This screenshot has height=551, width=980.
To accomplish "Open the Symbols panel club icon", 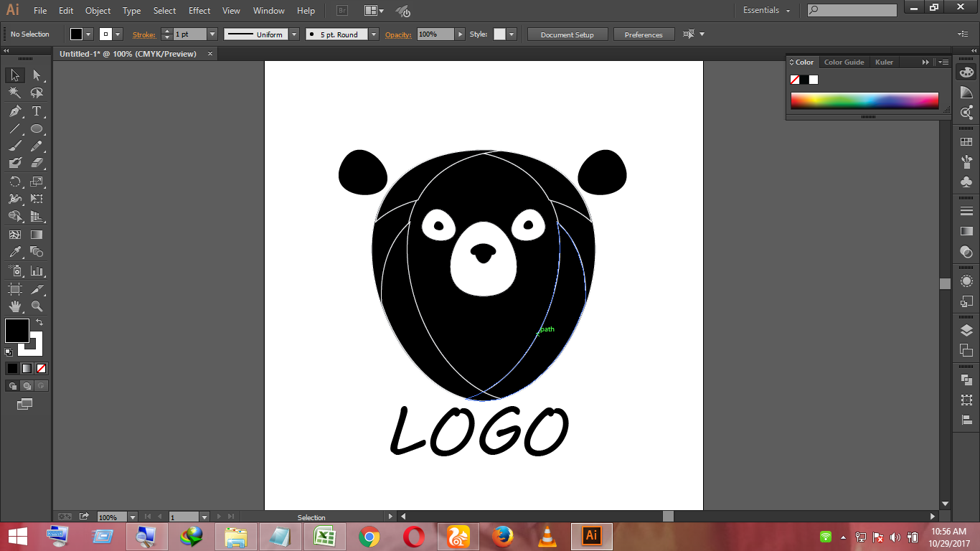I will click(x=966, y=182).
